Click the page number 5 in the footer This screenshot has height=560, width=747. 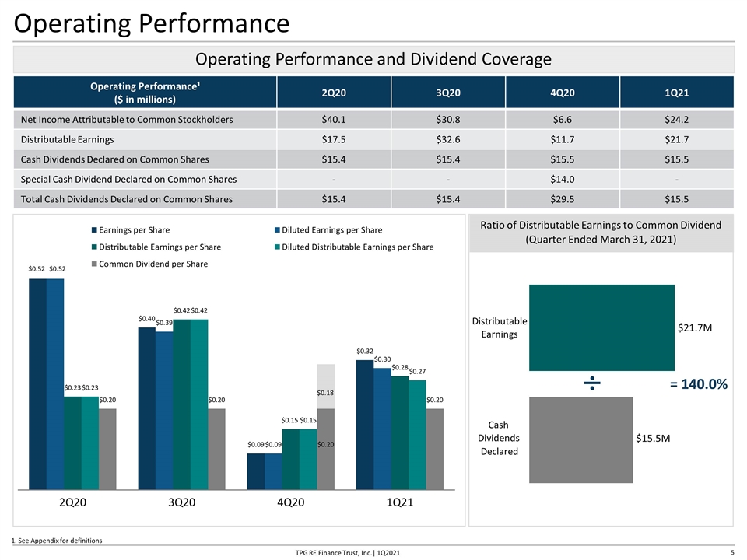pyautogui.click(x=733, y=552)
